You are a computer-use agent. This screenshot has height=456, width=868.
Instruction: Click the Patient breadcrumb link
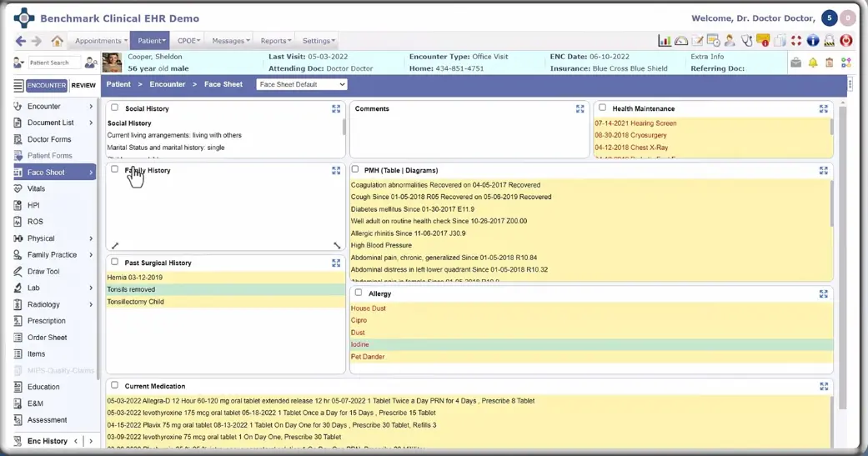click(x=118, y=84)
